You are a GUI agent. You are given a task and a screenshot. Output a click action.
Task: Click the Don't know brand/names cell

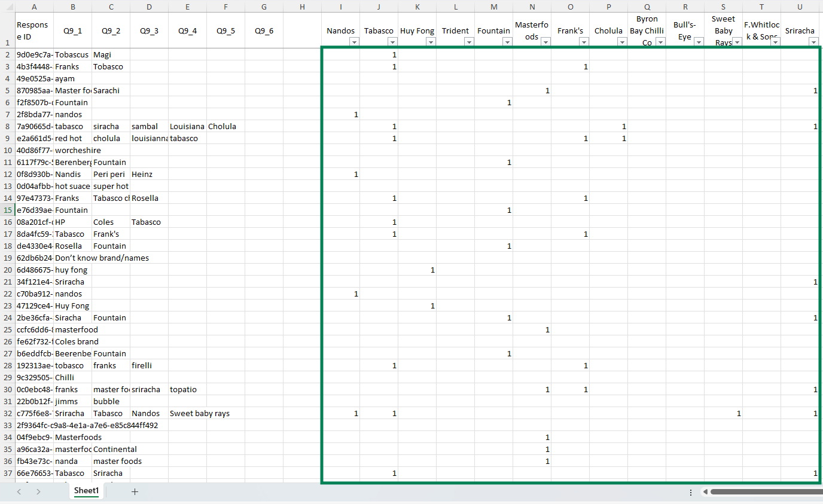pyautogui.click(x=72, y=258)
